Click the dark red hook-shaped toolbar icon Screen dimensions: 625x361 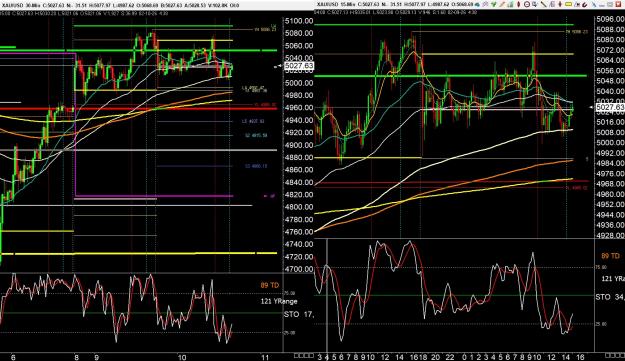click(585, 4)
